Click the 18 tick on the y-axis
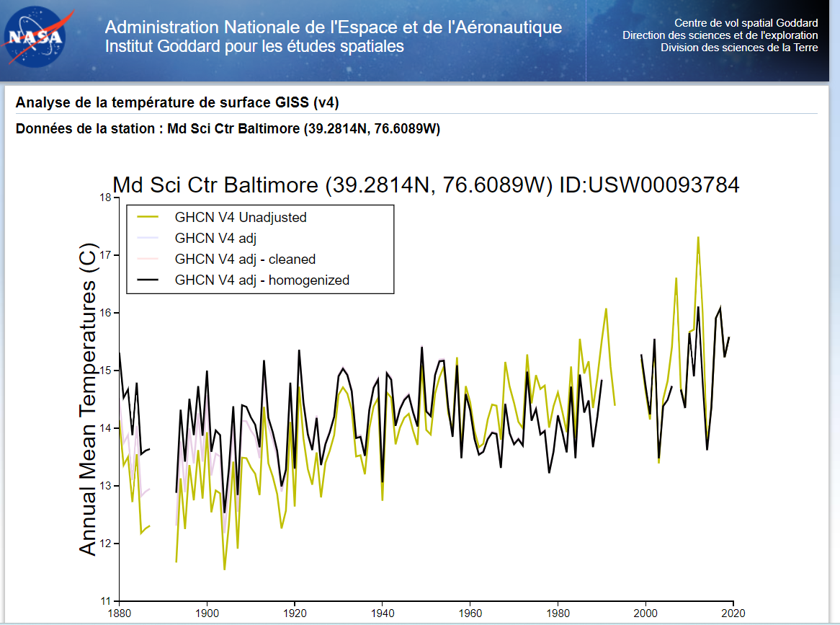This screenshot has height=625, width=840. pos(106,198)
